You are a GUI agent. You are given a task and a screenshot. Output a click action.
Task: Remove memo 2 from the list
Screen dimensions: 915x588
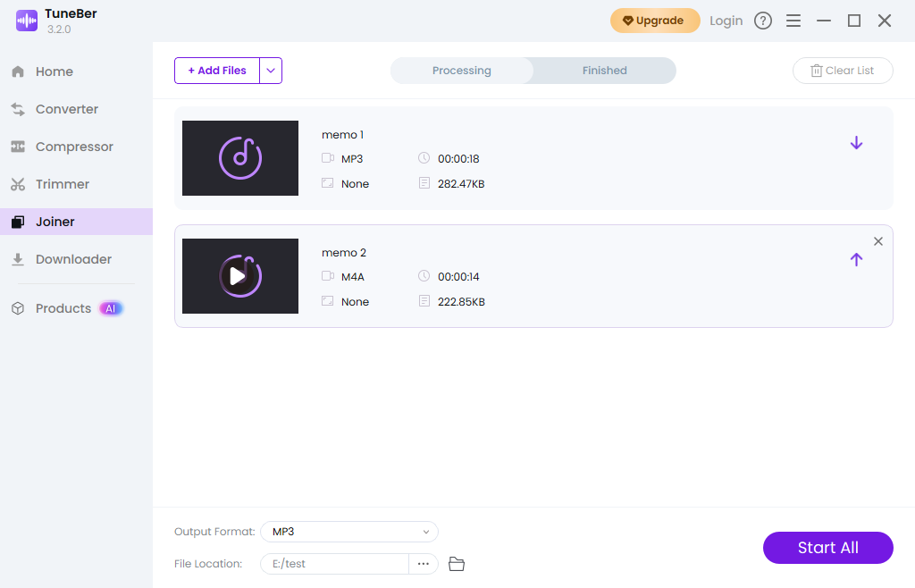point(877,241)
